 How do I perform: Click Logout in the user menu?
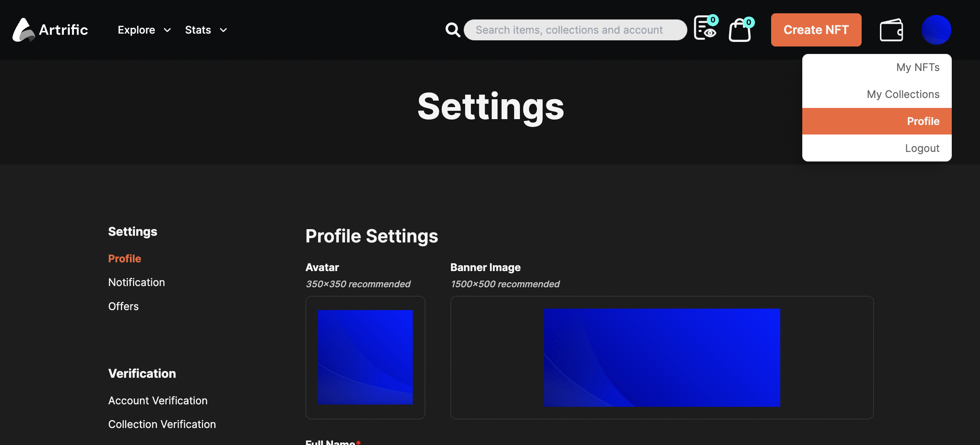point(922,148)
